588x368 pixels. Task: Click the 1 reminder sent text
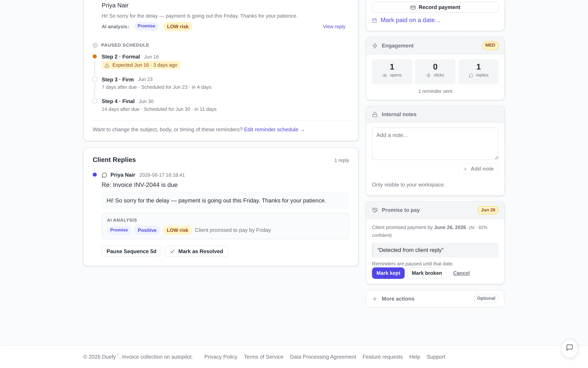(x=435, y=91)
